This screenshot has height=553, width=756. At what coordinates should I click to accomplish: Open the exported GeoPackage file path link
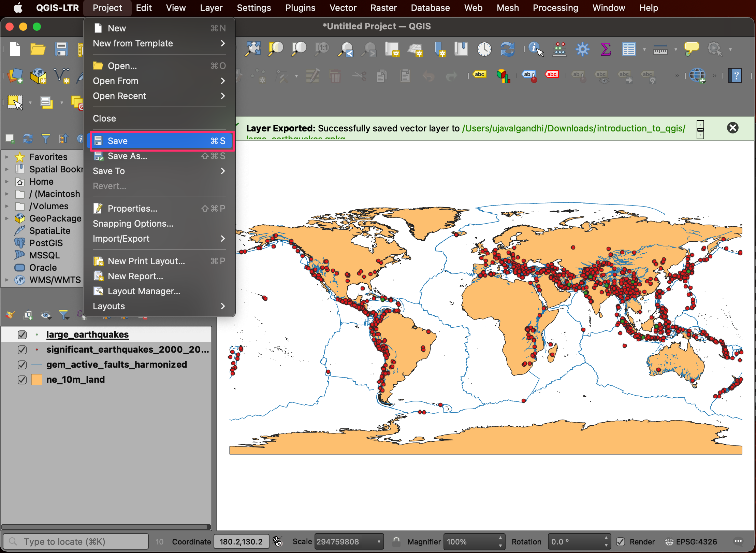[x=573, y=128]
